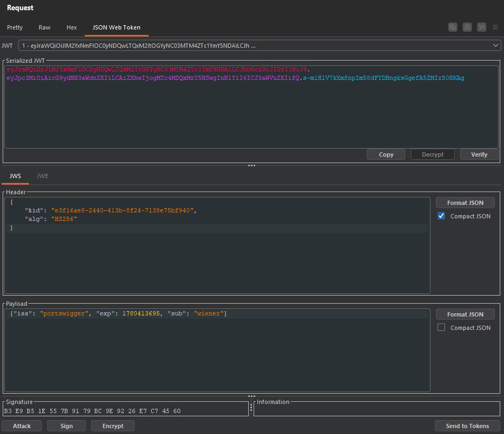This screenshot has height=434, width=504.
Task: Click the kid value "e3f16ae8-2440-413b-8f24-7138e75bf940"
Action: 122,210
